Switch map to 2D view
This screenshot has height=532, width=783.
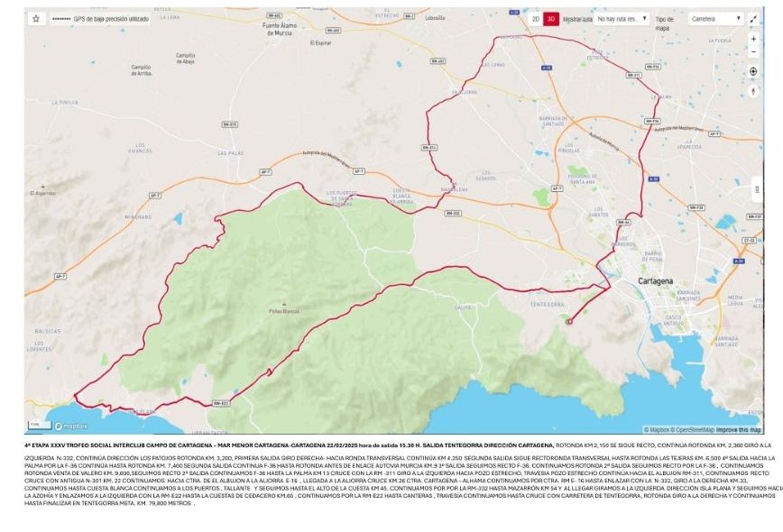tap(535, 19)
